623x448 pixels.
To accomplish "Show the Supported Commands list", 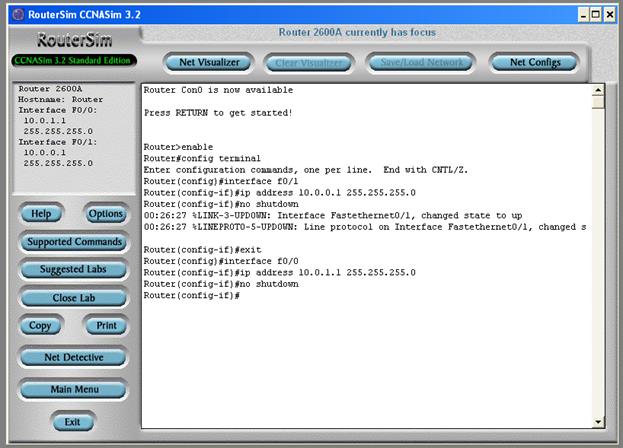I will pos(74,242).
